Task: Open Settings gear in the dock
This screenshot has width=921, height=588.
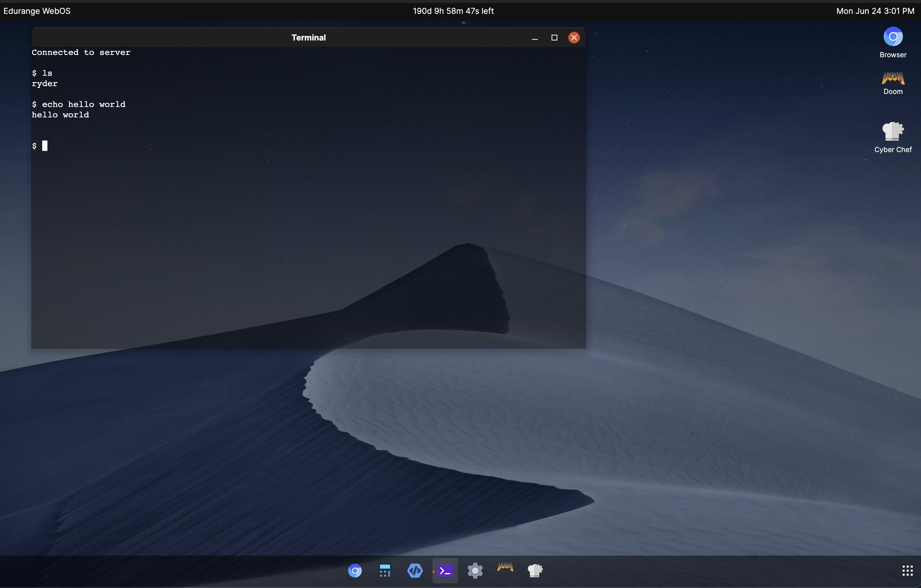Action: coord(475,571)
